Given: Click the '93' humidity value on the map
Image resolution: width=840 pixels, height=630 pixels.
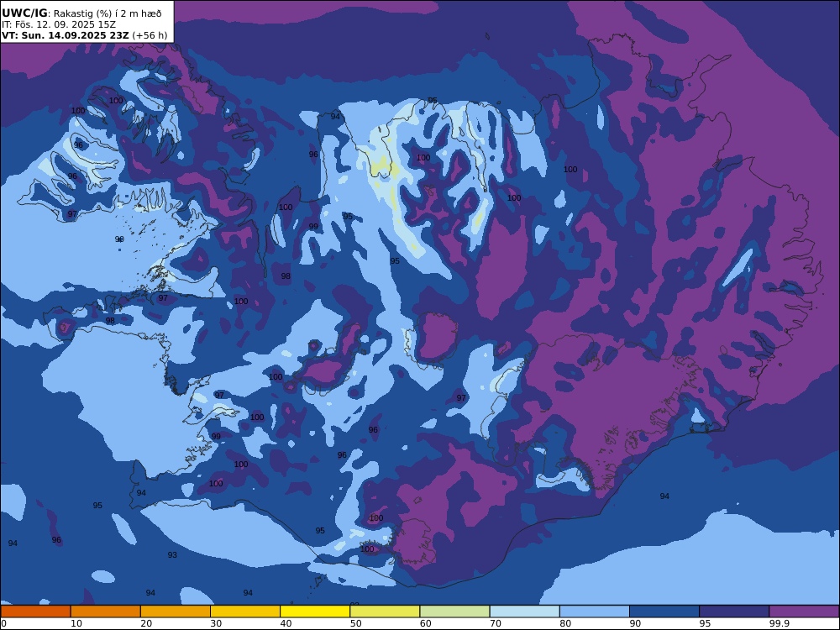Looking at the screenshot, I should pyautogui.click(x=172, y=555).
